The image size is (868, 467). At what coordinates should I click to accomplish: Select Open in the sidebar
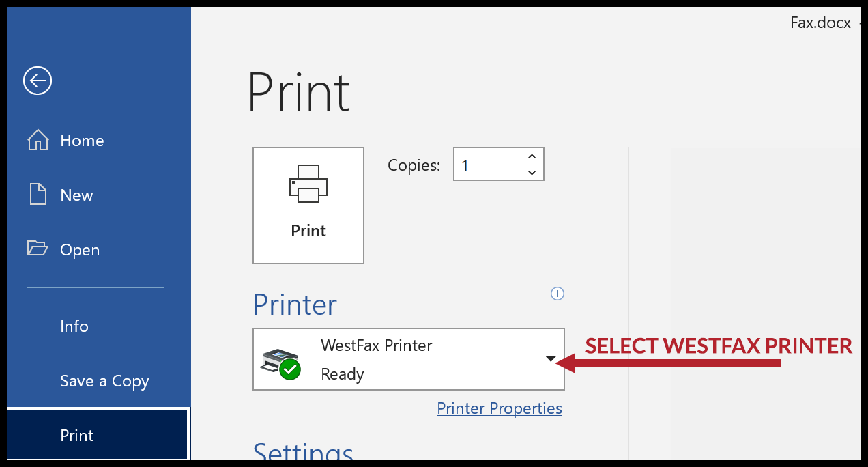click(77, 249)
